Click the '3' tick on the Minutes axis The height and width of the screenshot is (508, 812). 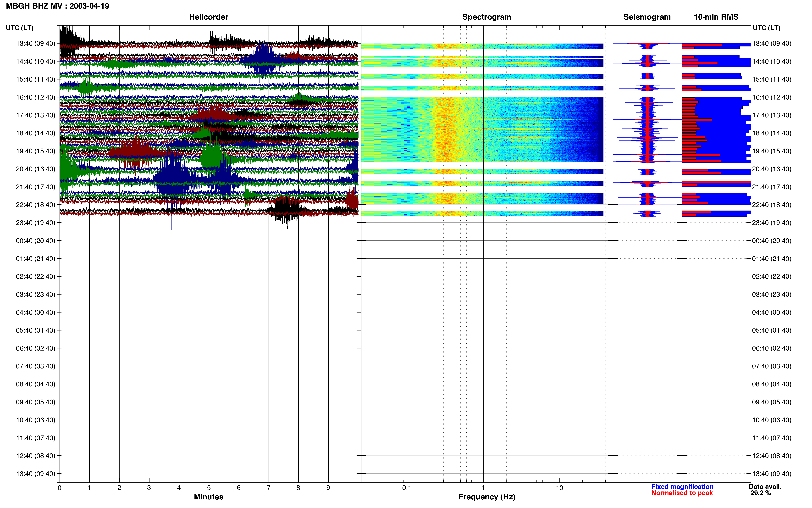pyautogui.click(x=149, y=487)
